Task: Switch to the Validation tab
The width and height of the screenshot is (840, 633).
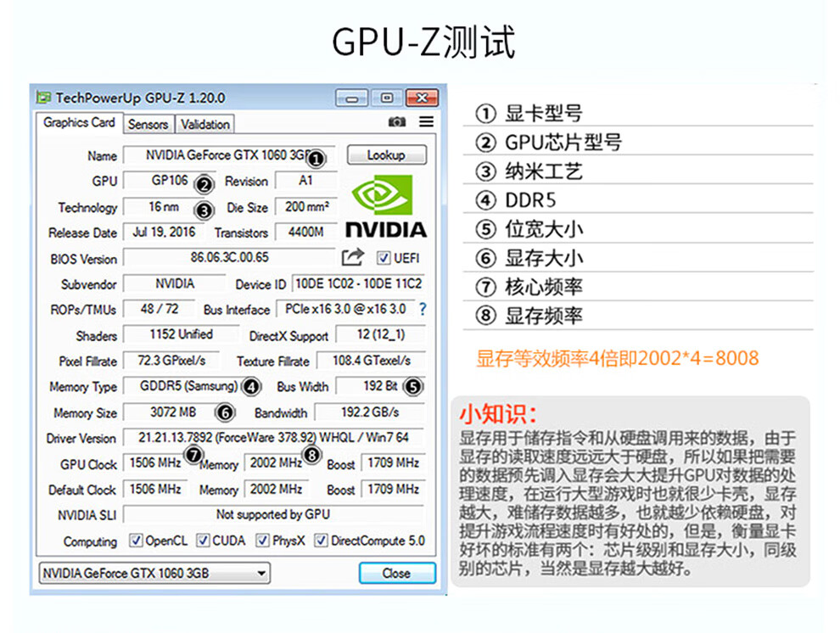Action: click(205, 124)
